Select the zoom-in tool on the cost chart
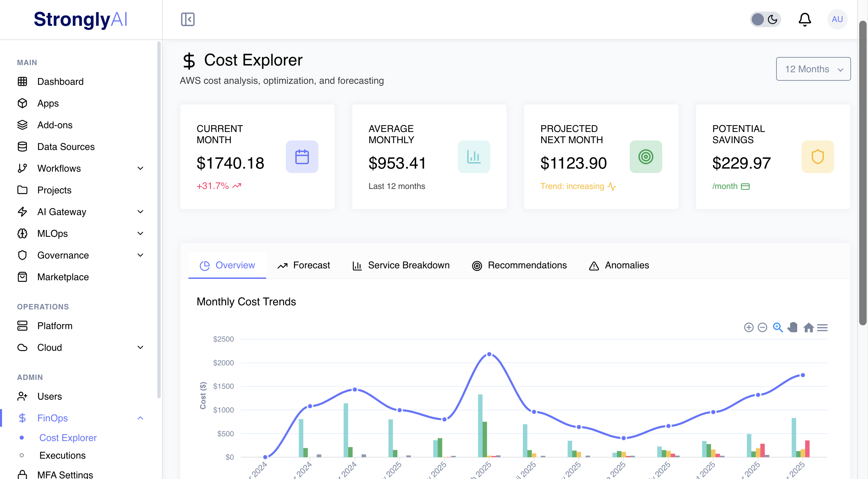 pos(748,328)
